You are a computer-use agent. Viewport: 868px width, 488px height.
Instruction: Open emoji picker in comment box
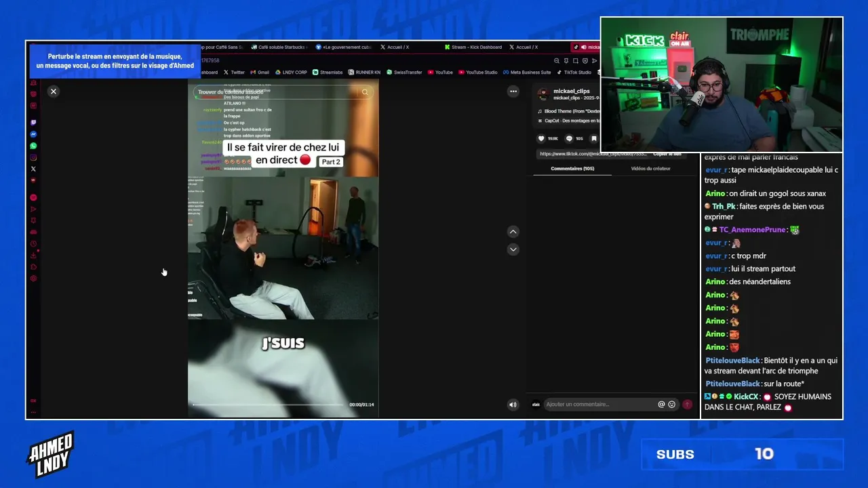click(x=672, y=405)
